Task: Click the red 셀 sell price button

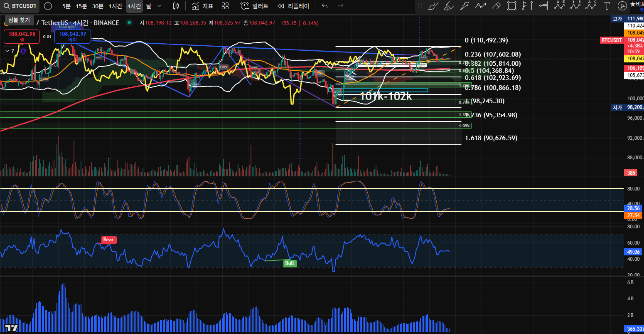Action: [22, 37]
